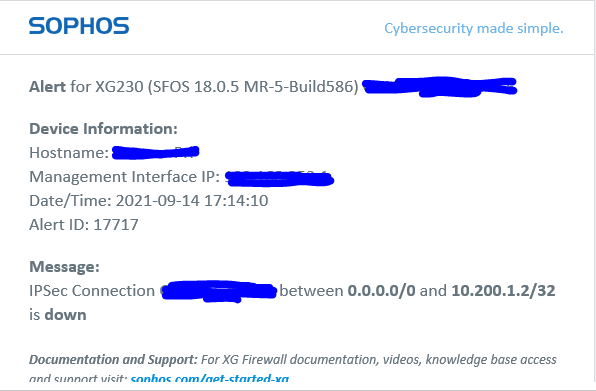596x391 pixels.
Task: Click the redacted Hostname value
Action: point(156,152)
